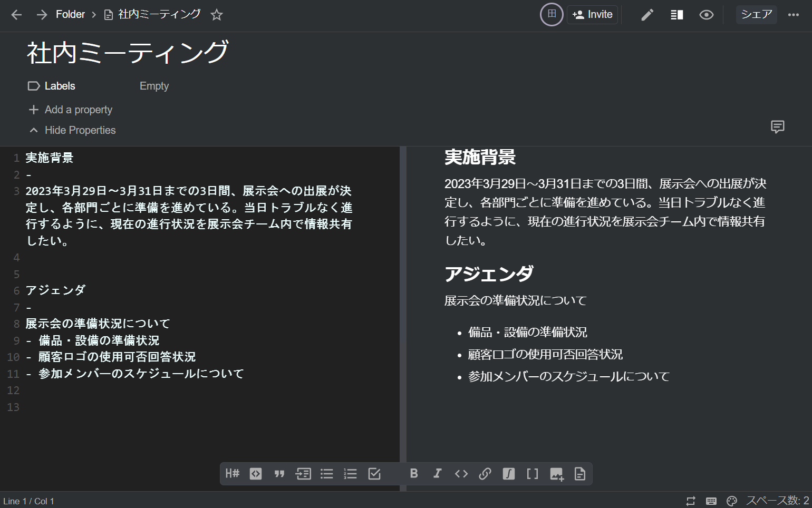Click the アジェンダ heading in preview
812x508 pixels.
pyautogui.click(x=489, y=273)
